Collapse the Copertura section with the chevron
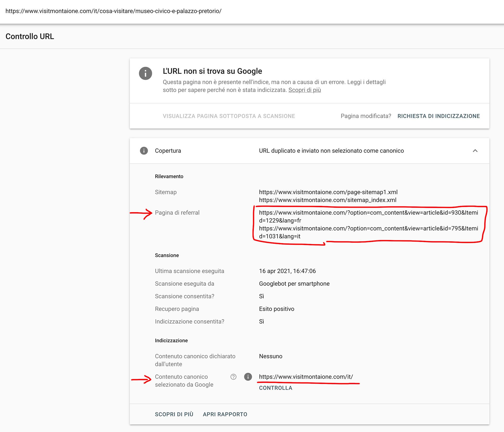 pos(475,151)
